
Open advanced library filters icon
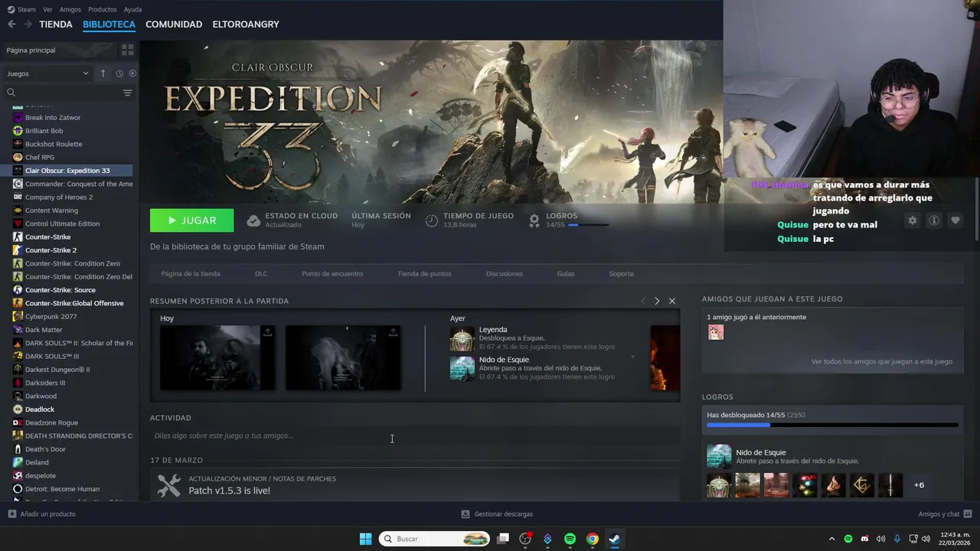tap(128, 93)
